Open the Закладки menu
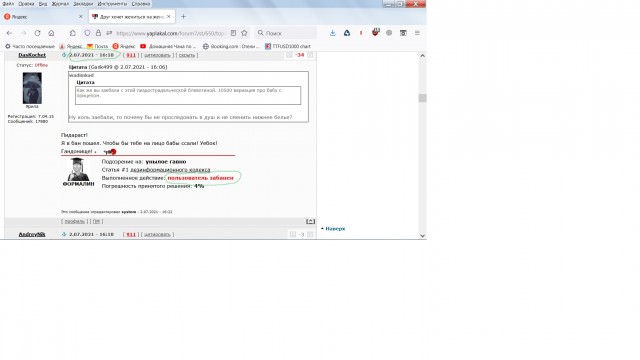640x360 pixels. [x=83, y=4]
